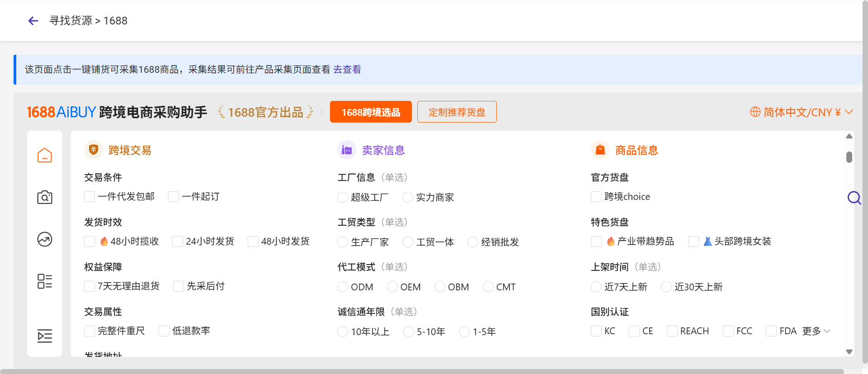Tick the 跨境choice checkbox

click(596, 197)
